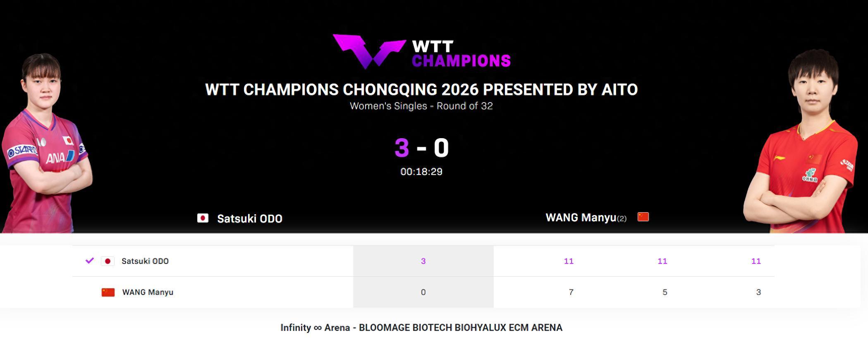This screenshot has height=340, width=868.
Task: Click the purple winner checkmark icon
Action: 89,261
